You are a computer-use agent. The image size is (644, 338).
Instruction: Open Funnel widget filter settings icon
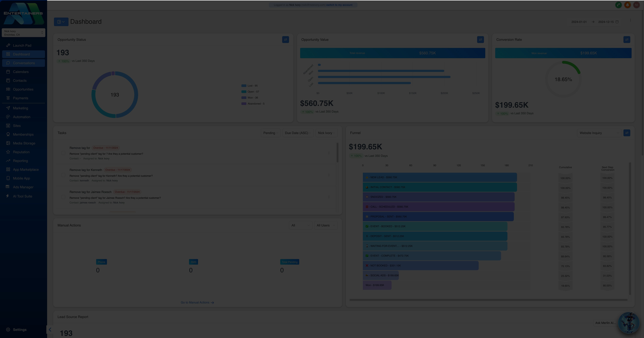pyautogui.click(x=627, y=133)
